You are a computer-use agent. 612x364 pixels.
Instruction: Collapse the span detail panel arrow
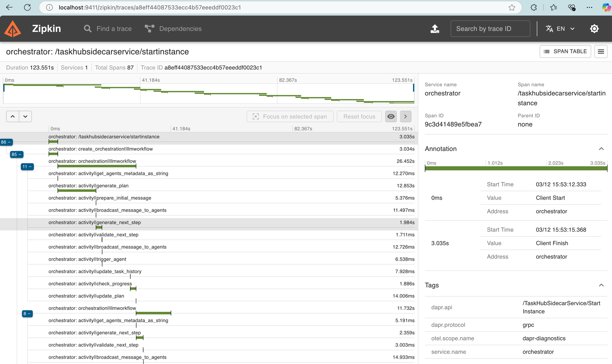click(x=405, y=117)
